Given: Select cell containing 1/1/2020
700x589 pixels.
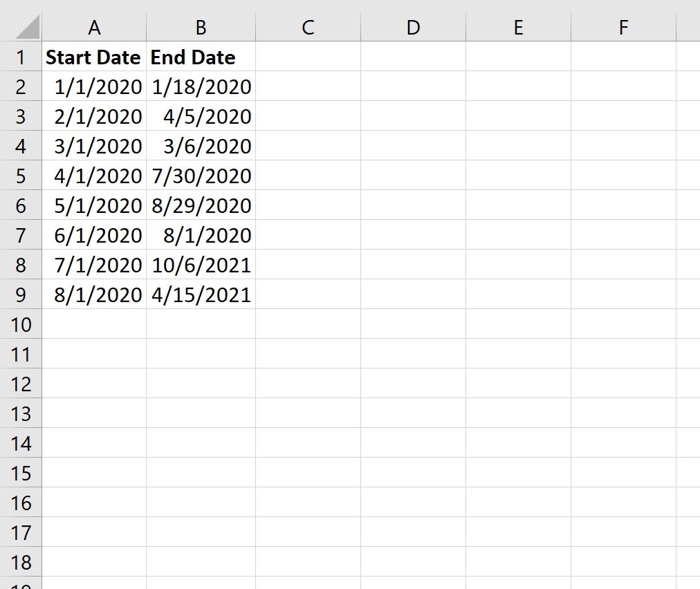Looking at the screenshot, I should pos(95,86).
